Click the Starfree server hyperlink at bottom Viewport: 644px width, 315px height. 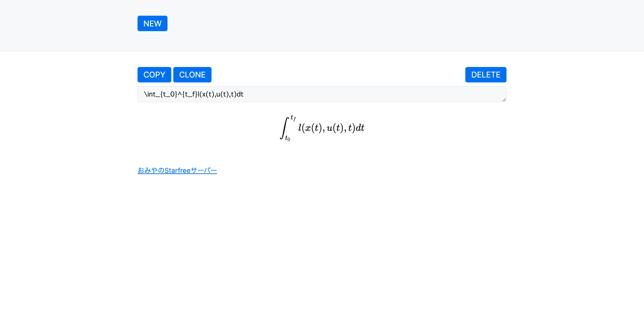coord(177,170)
